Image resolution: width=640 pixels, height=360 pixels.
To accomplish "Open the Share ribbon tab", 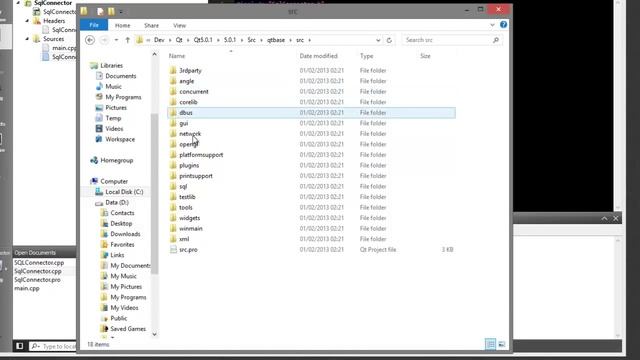I will pyautogui.click(x=151, y=25).
